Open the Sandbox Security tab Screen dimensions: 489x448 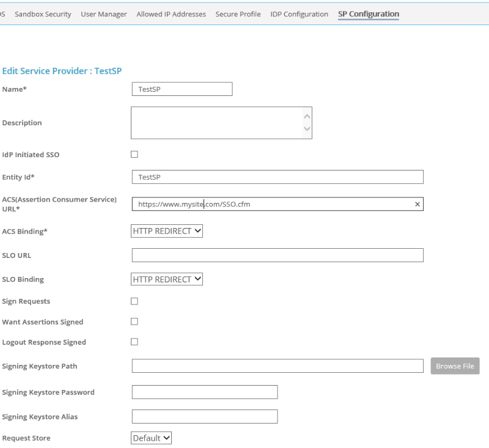(43, 14)
